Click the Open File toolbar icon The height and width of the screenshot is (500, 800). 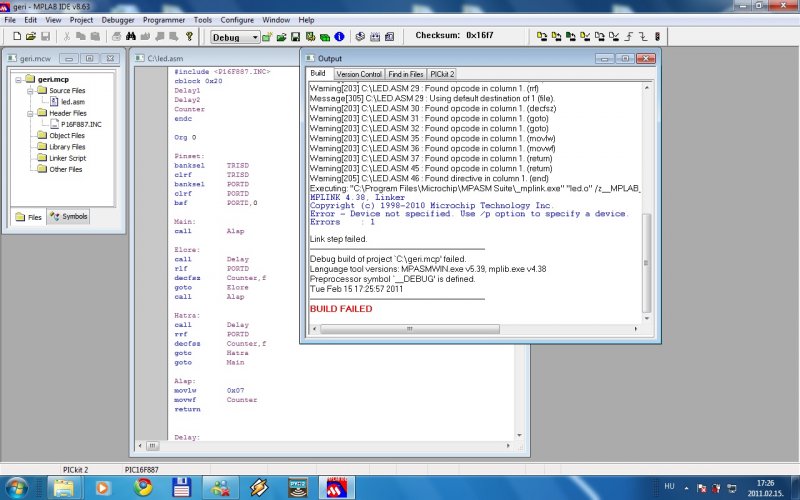(x=31, y=36)
